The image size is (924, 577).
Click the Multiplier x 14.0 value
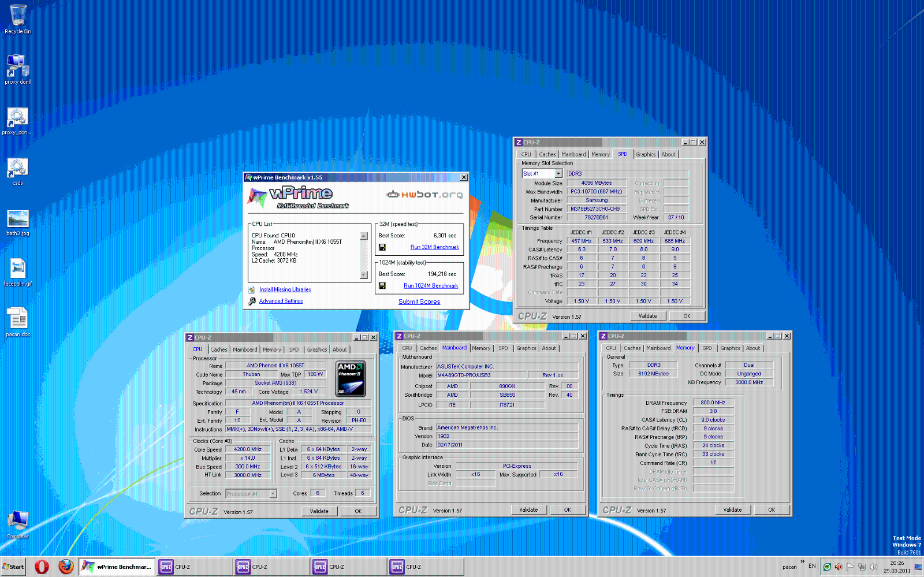(247, 458)
